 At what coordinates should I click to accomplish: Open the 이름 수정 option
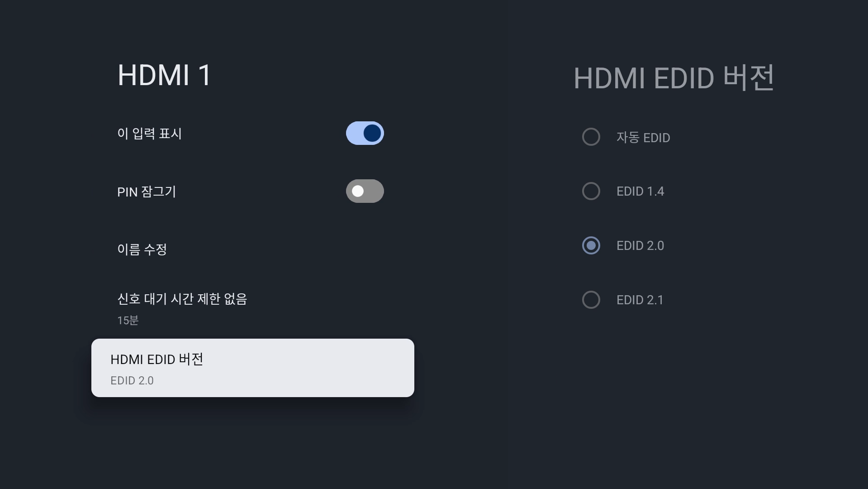click(142, 249)
